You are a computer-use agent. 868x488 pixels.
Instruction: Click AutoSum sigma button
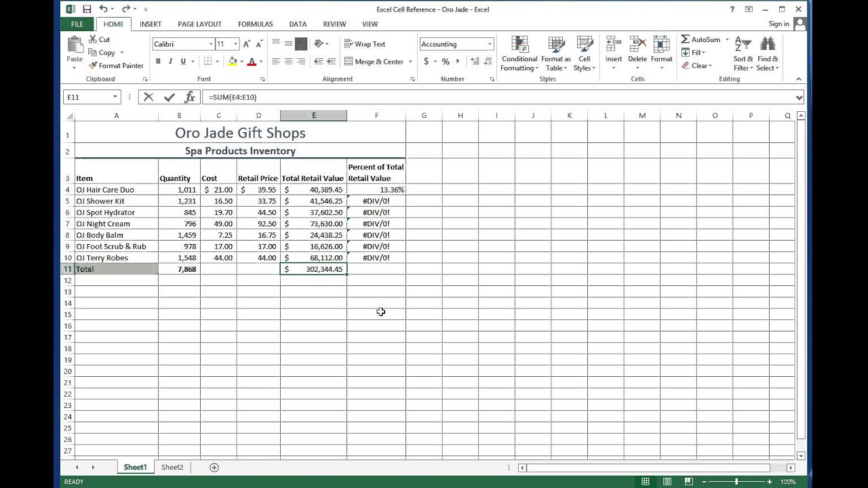click(700, 39)
